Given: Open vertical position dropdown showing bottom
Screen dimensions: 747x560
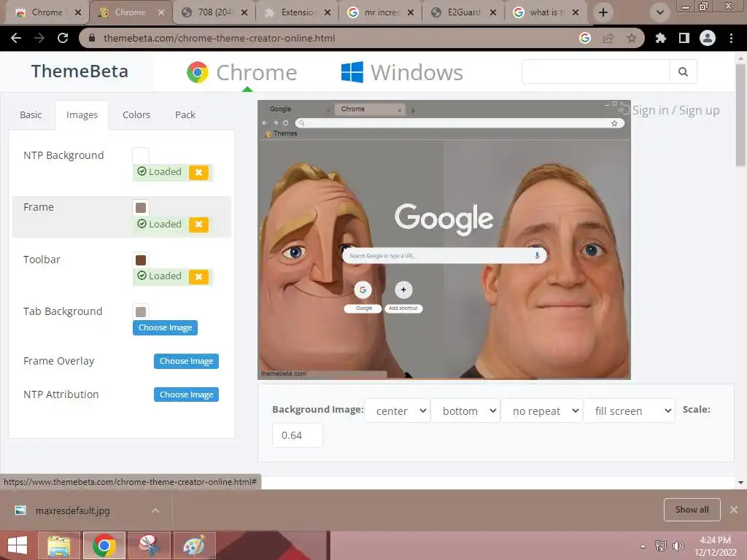Looking at the screenshot, I should click(x=465, y=411).
